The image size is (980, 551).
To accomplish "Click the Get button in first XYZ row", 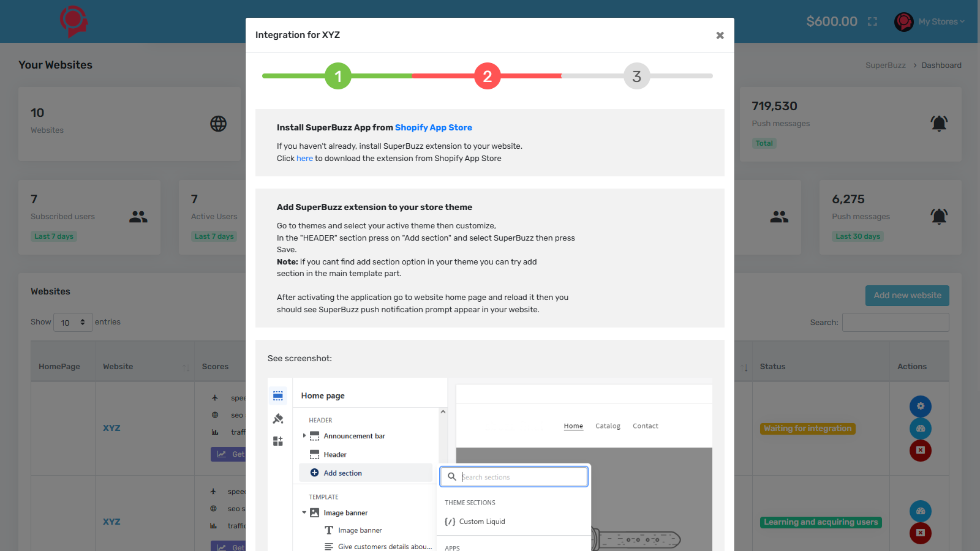I will [x=228, y=454].
